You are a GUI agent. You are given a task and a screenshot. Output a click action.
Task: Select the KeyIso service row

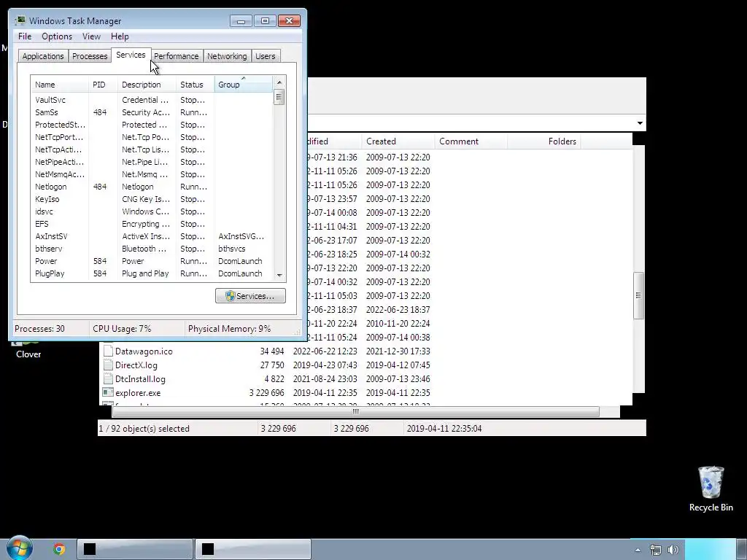pyautogui.click(x=152, y=199)
